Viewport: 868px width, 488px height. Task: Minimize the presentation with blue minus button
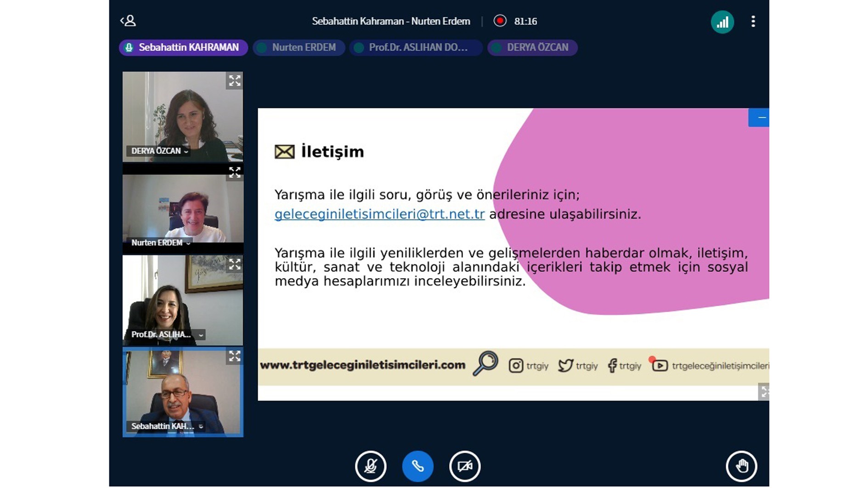759,118
